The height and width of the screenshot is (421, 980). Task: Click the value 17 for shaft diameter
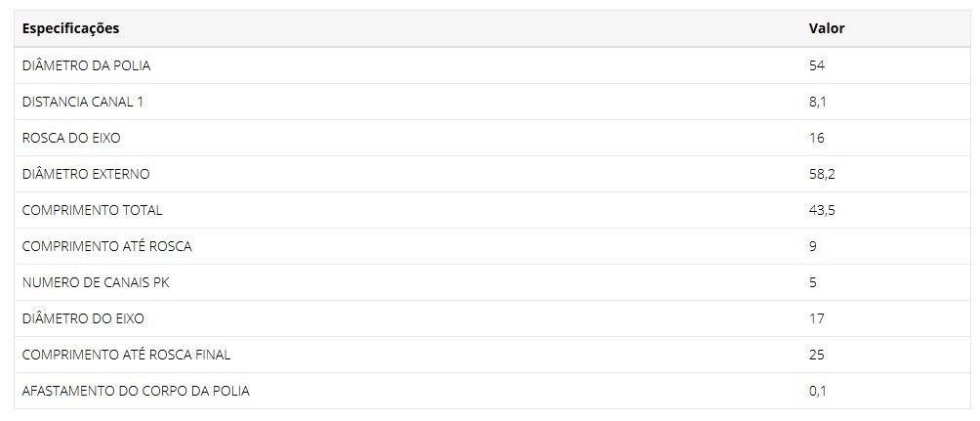coord(816,319)
